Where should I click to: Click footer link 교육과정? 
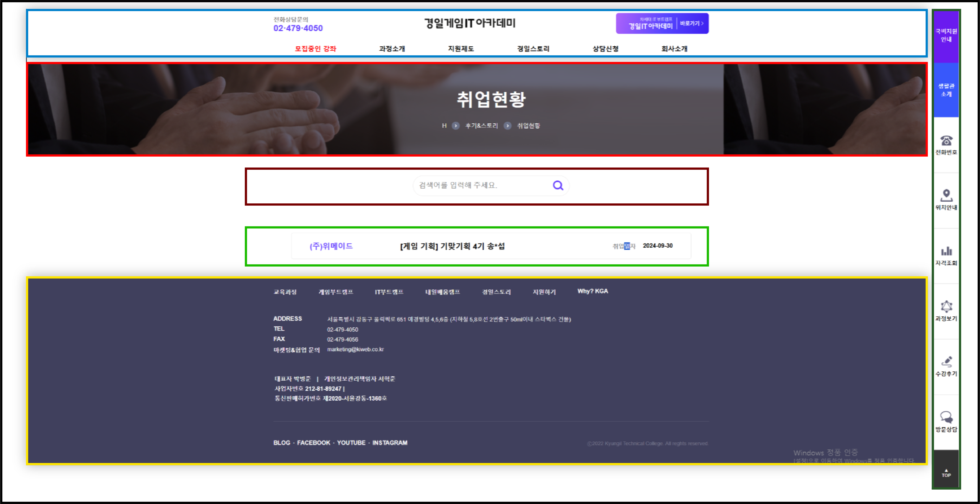[x=285, y=292]
